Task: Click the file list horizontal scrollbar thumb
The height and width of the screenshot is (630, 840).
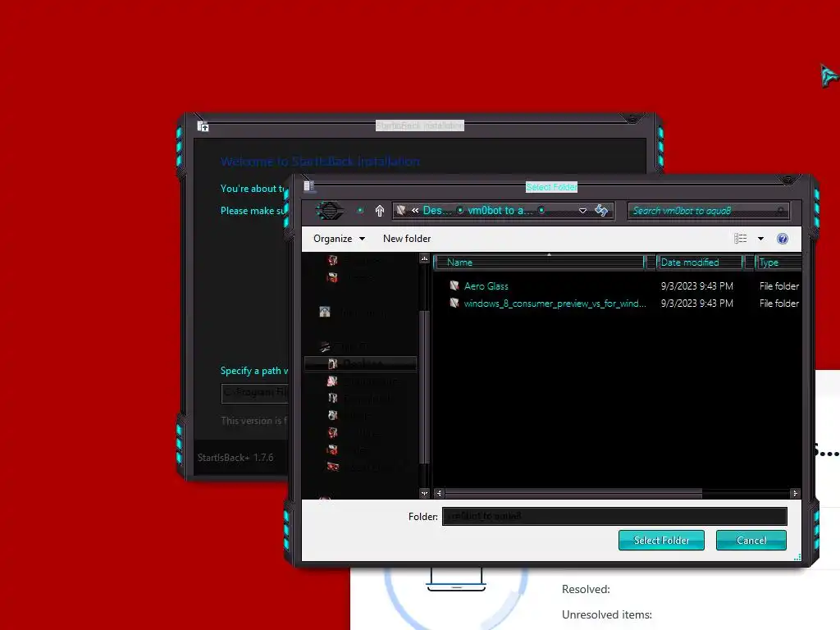Action: coord(573,493)
